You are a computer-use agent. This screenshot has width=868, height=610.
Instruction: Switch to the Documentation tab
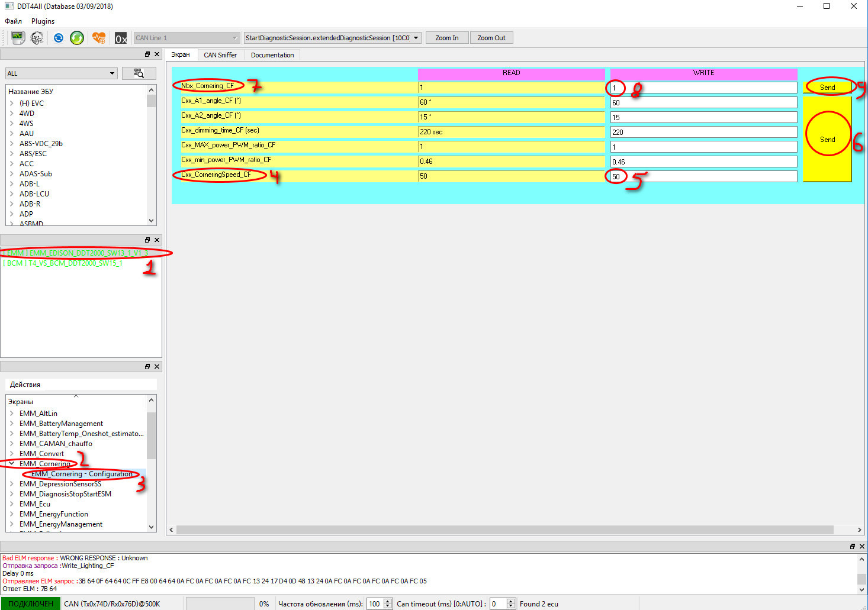(272, 55)
